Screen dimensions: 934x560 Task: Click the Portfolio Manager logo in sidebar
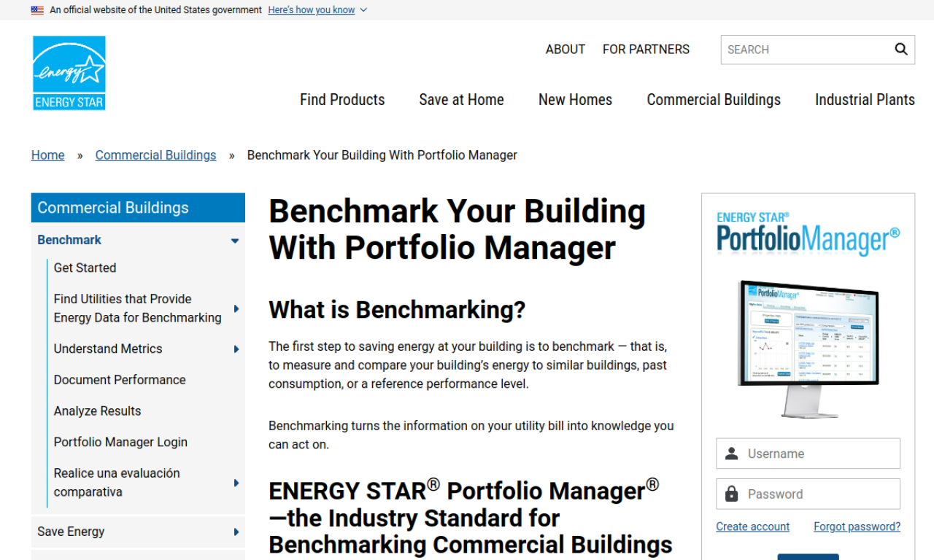(x=808, y=230)
